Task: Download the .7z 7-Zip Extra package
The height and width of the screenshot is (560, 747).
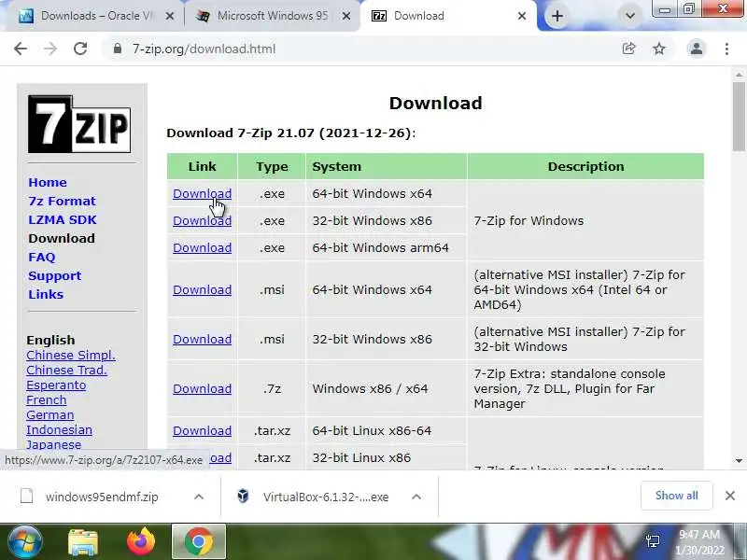Action: point(202,388)
